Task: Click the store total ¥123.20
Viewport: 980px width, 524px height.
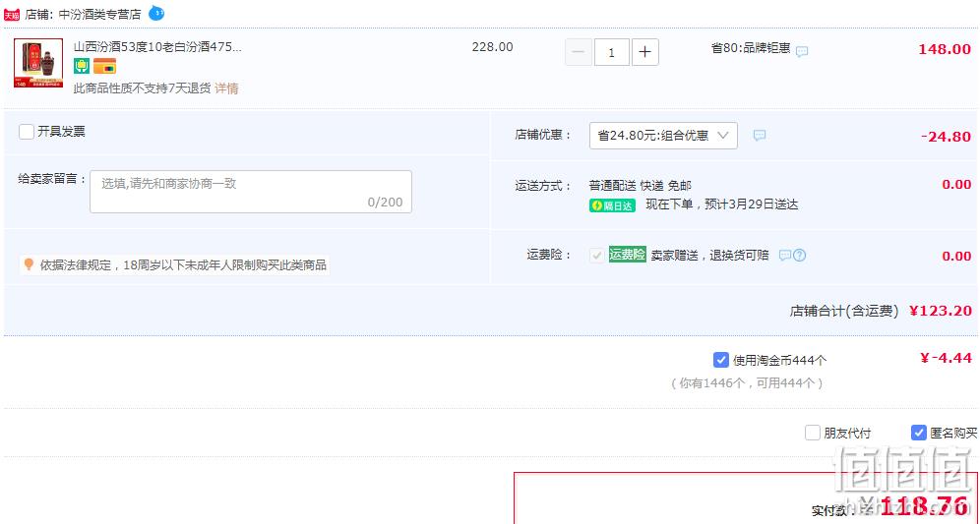Action: (941, 311)
